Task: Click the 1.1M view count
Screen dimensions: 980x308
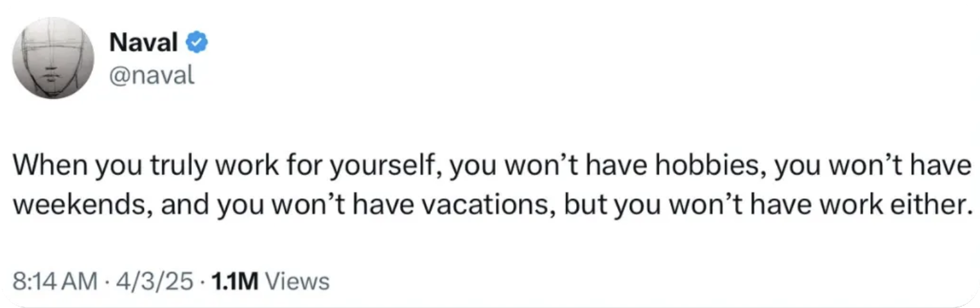Action: pos(231,281)
